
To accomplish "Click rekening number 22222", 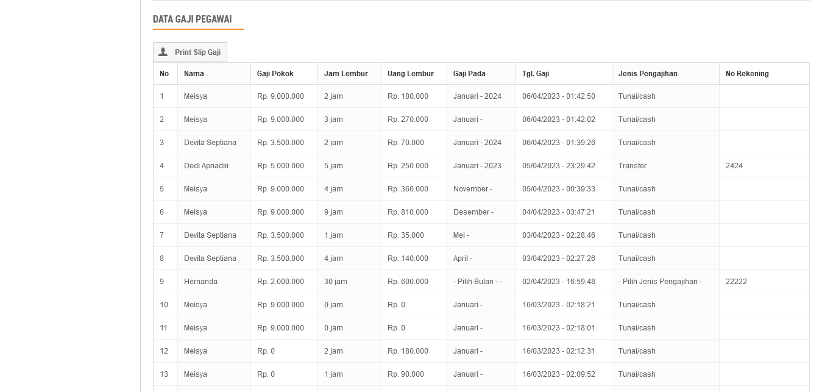I will (x=736, y=281).
